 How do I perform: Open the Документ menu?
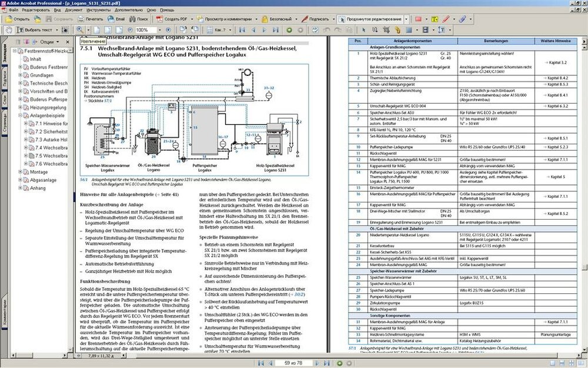(x=73, y=10)
